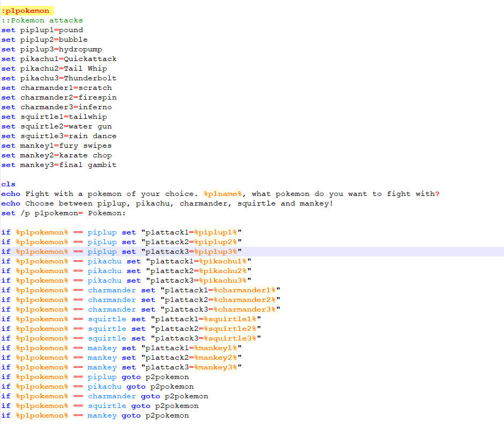Click the line setting p1attack1=%piplup1%
This screenshot has width=504, height=424.
coord(122,232)
